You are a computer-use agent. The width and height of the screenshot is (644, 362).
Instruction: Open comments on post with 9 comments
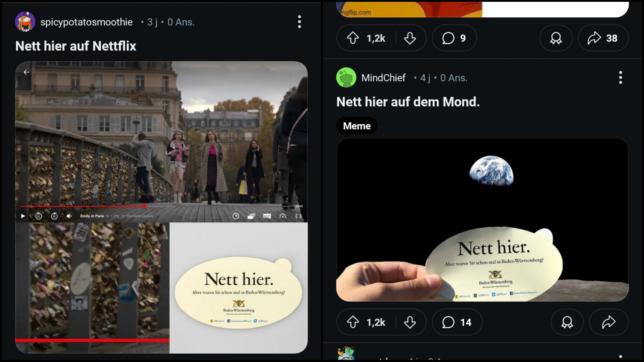pos(454,38)
